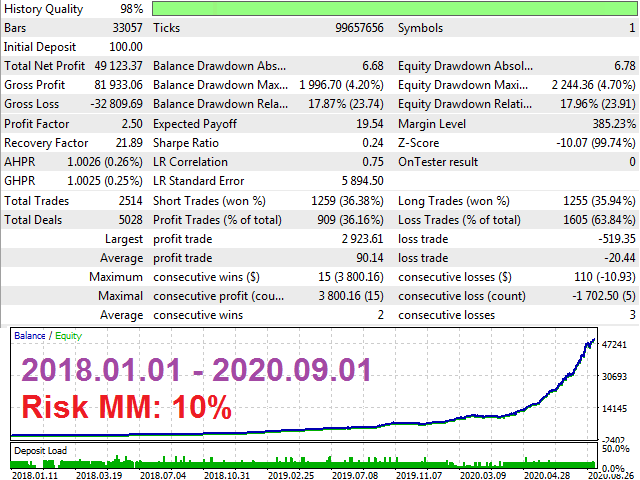Select the Margin Level value 385.23%
Image resolution: width=640 pixels, height=480 pixels.
tap(608, 123)
